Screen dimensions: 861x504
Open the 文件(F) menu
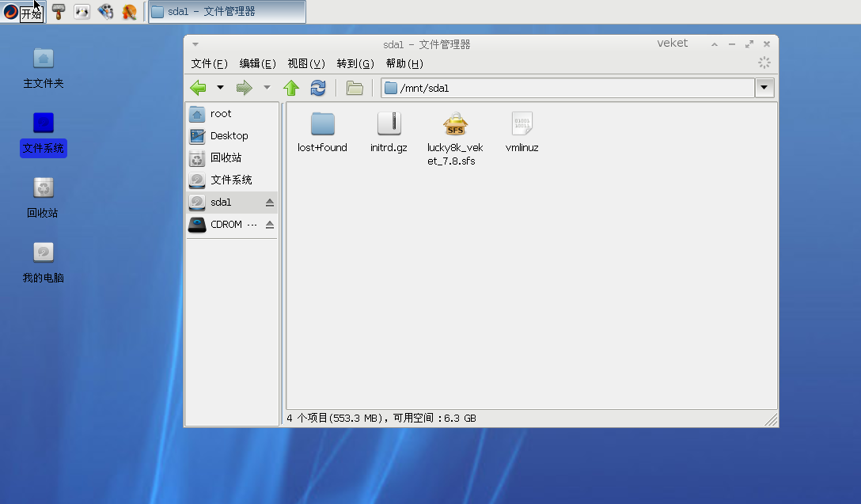(209, 63)
